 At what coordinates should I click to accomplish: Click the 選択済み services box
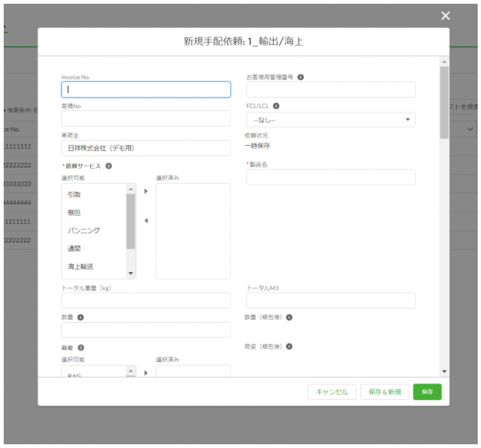coord(193,231)
